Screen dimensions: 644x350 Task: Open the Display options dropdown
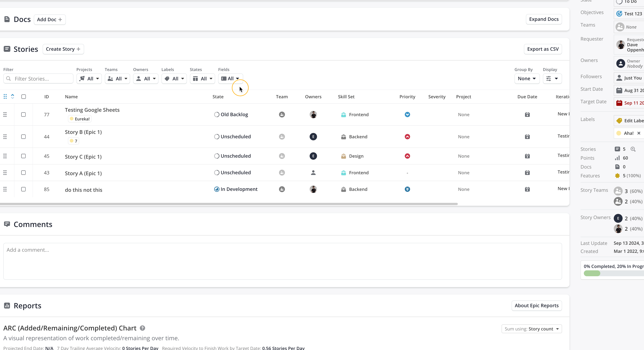tap(552, 79)
